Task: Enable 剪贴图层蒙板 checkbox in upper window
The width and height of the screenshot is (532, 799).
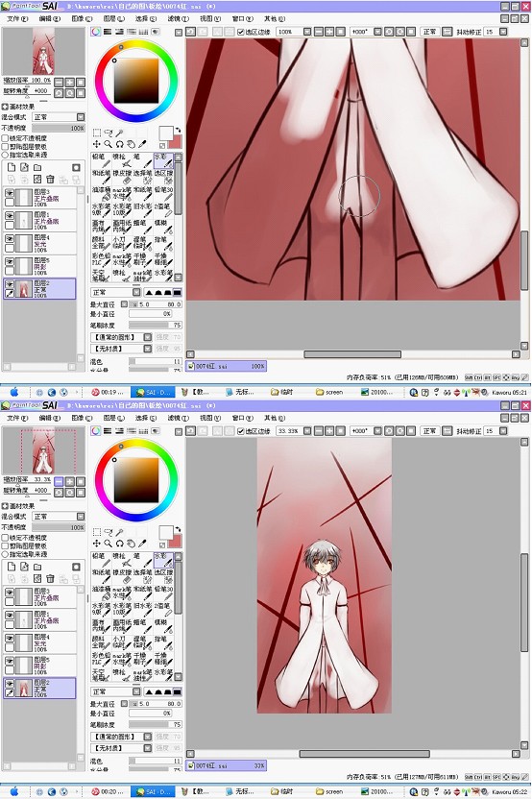Action: (x=6, y=146)
